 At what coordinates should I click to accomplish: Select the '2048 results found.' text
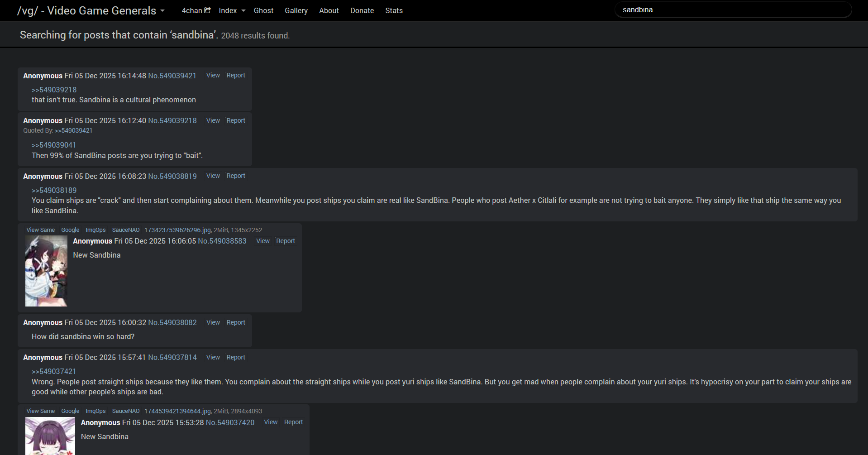[255, 35]
